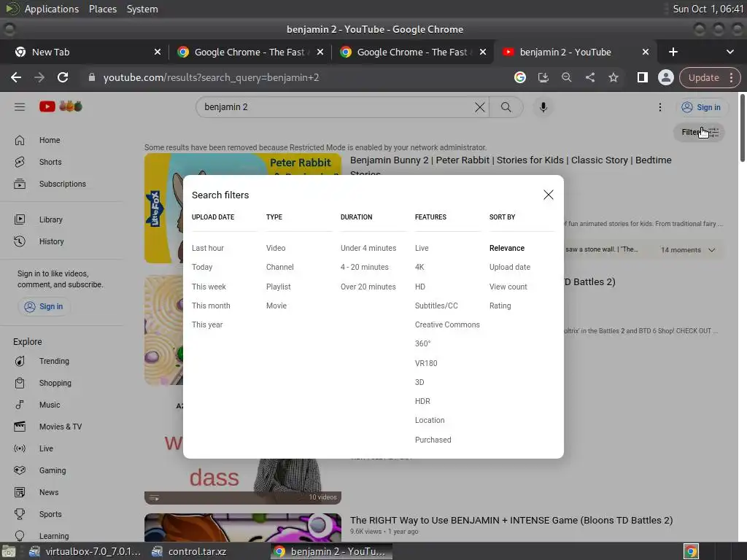Share this page via the share icon
Viewport: 747px width, 560px height.
point(589,77)
